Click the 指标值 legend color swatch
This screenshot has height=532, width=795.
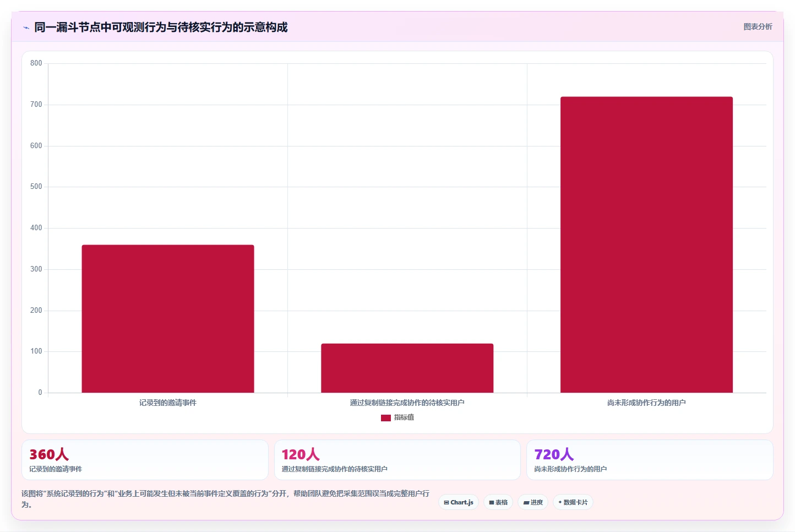coord(386,418)
